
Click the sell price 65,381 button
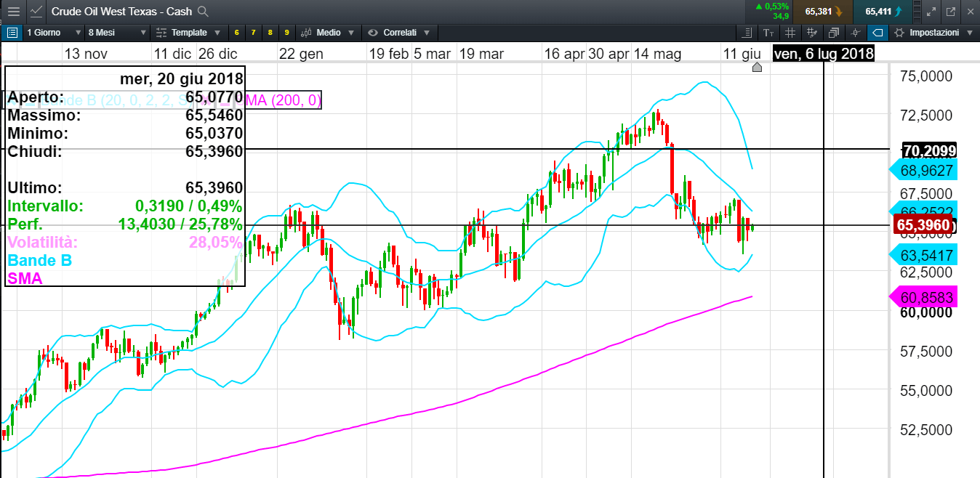pos(824,11)
